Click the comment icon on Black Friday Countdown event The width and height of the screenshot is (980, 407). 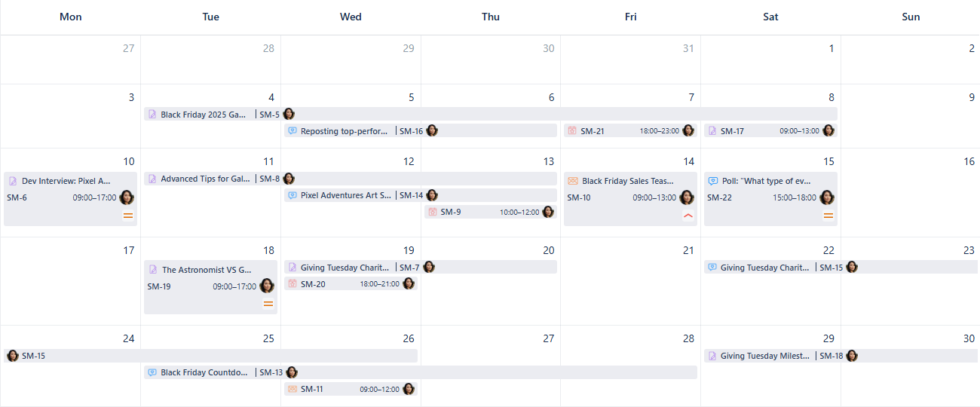coord(152,372)
